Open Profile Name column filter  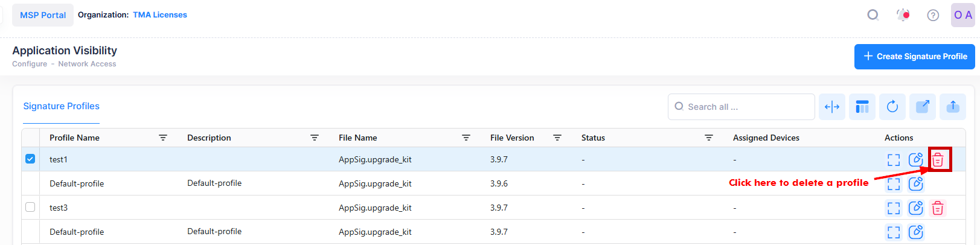(x=163, y=138)
